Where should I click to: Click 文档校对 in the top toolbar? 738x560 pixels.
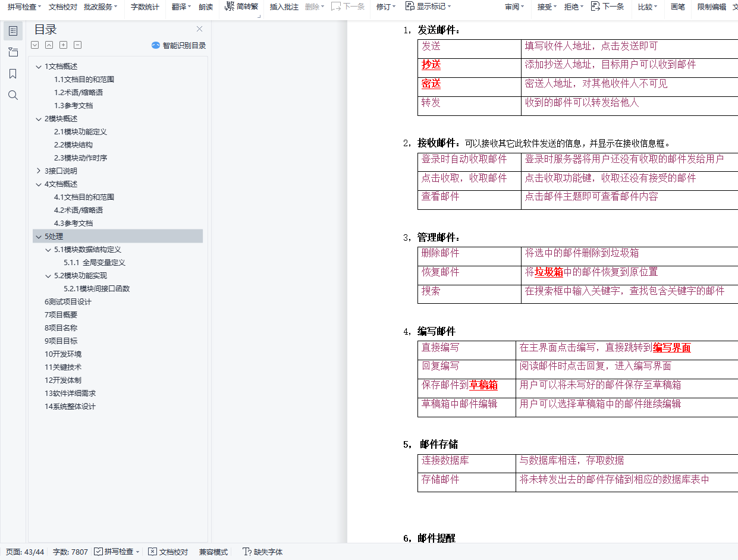pos(62,7)
